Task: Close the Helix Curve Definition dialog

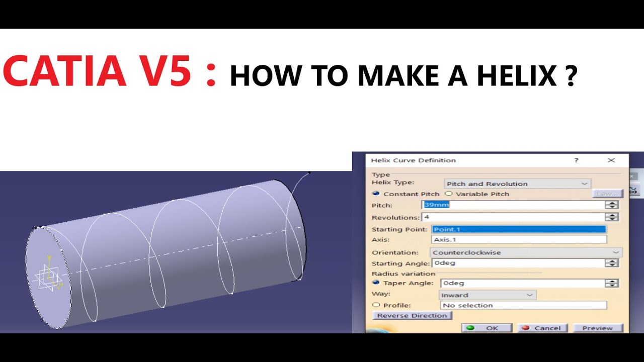Action: 611,160
